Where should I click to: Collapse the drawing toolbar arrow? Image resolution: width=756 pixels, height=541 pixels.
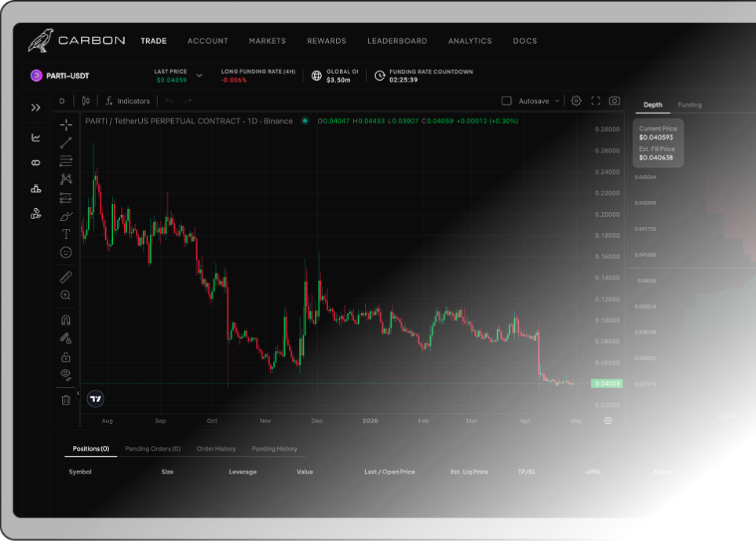click(78, 393)
